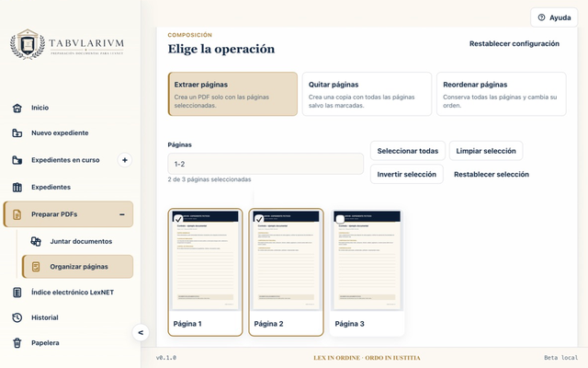Click the Índice electrónico LexNET list icon
588x368 pixels.
point(17,293)
